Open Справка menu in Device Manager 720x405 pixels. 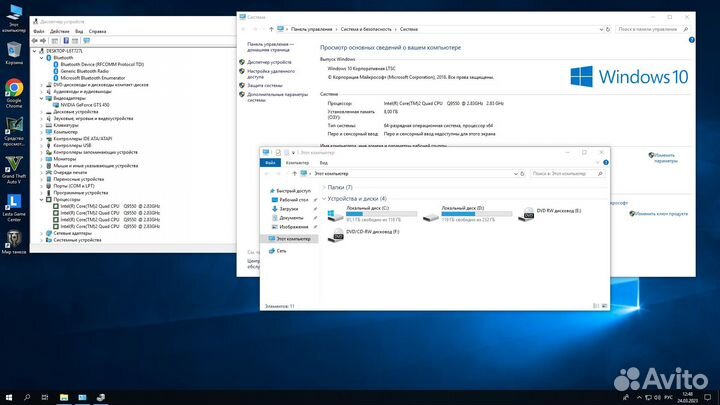point(97,31)
